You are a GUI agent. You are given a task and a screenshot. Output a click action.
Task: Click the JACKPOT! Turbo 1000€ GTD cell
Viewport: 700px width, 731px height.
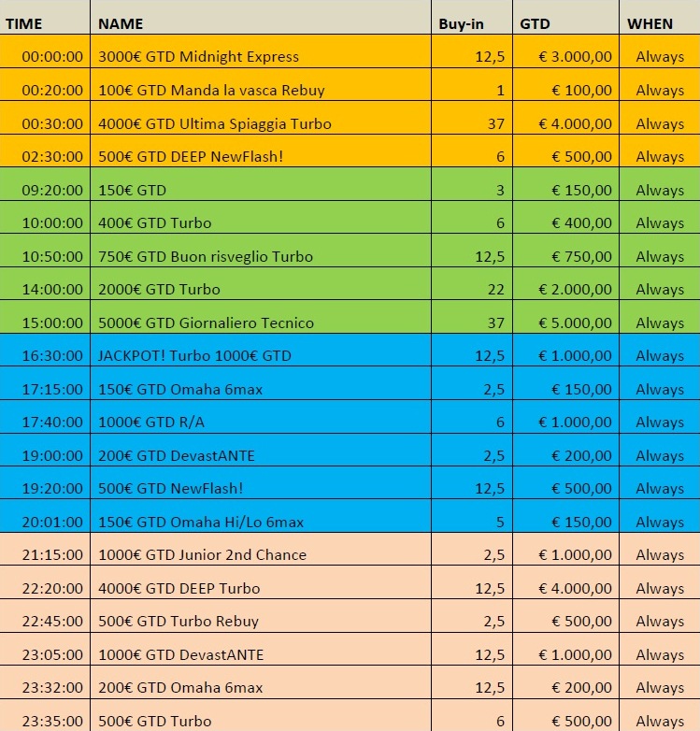pos(194,356)
